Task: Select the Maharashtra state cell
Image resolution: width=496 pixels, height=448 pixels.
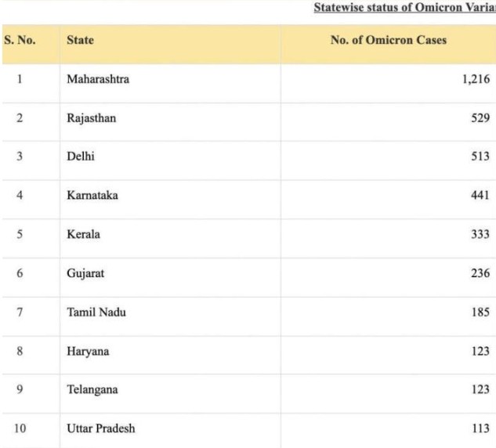Action: 98,79
